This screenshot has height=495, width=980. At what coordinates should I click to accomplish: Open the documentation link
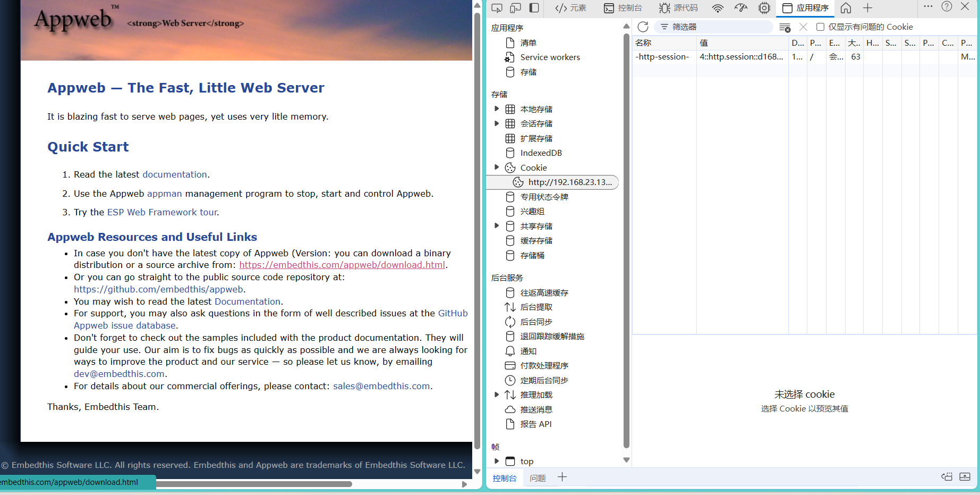(175, 174)
